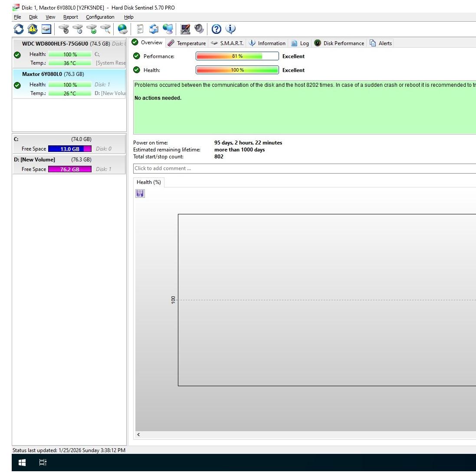Open the Disk Performance tab
The image size is (476, 476).
click(339, 43)
